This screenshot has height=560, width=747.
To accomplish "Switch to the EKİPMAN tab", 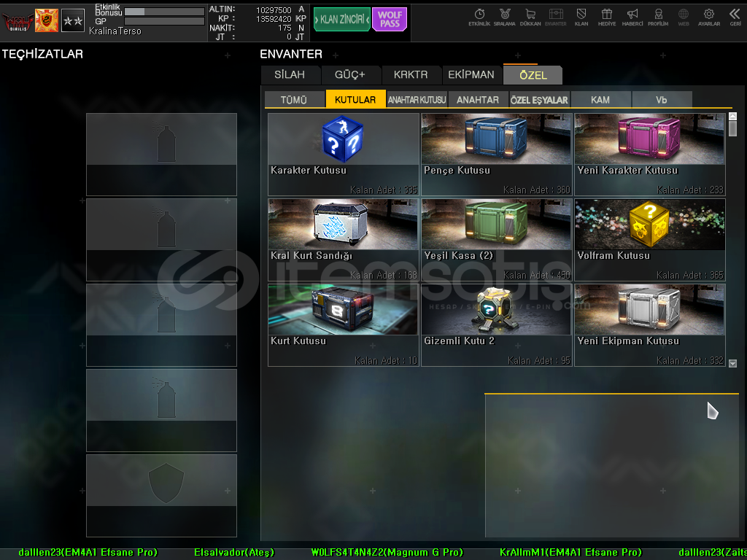I will coord(471,75).
